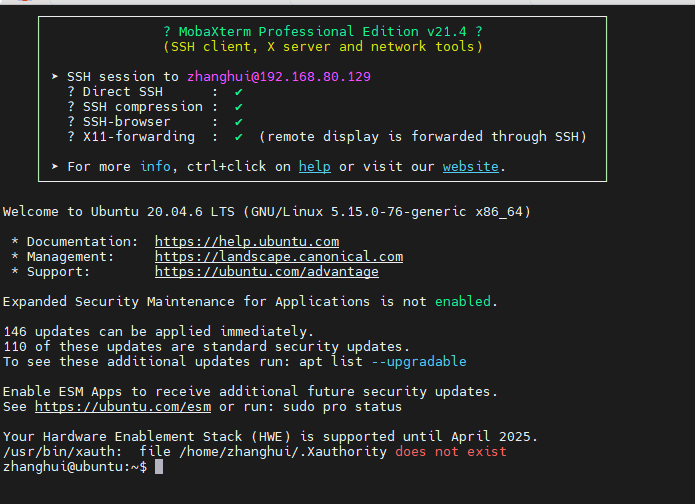Click the arrow before SSH session line
The height and width of the screenshot is (504, 695).
[55, 77]
